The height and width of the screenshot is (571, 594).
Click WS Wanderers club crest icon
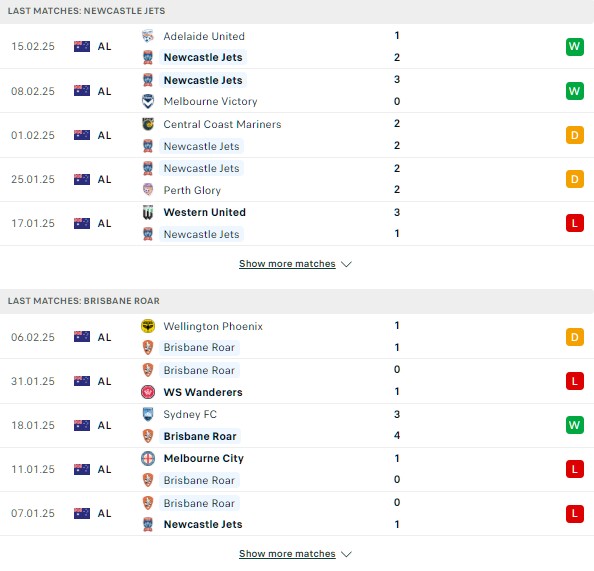148,392
